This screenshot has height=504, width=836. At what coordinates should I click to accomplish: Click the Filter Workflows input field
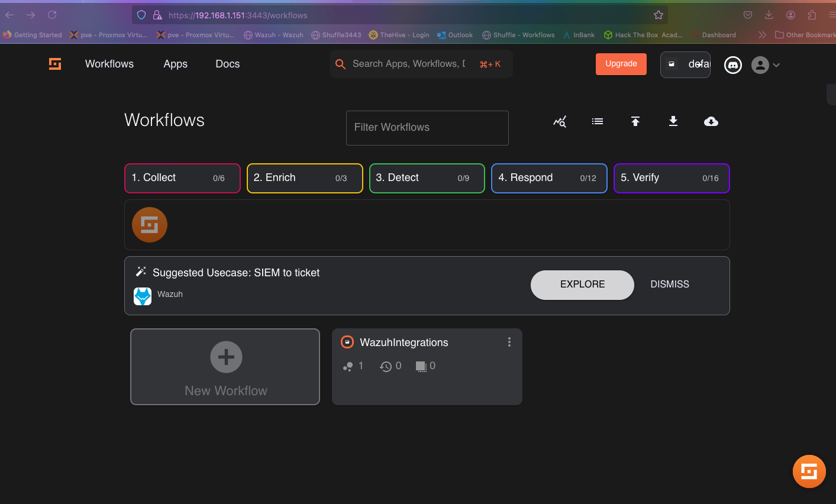click(427, 128)
